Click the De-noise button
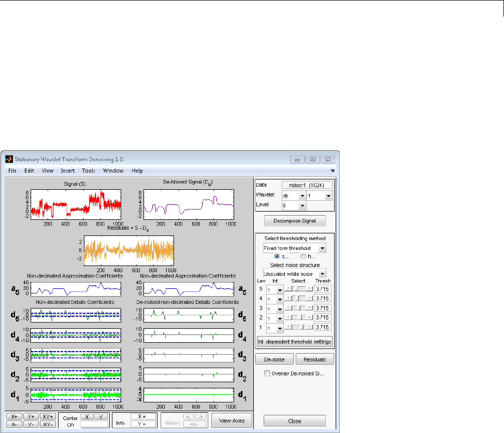This screenshot has height=433, width=504. 275,359
